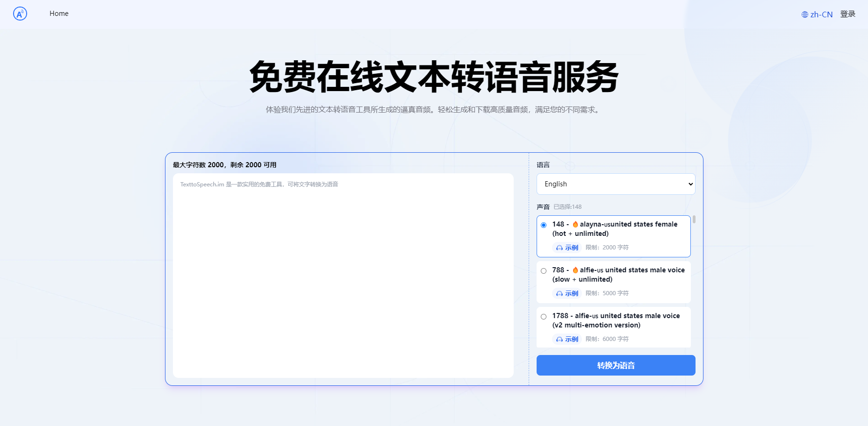Click the '已选择:148' text
The height and width of the screenshot is (426, 868).
[x=567, y=207]
